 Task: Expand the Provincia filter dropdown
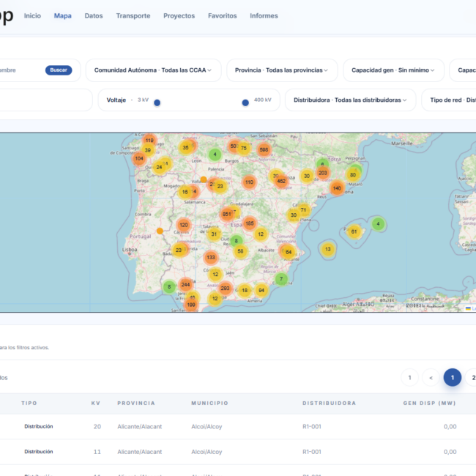[x=282, y=70]
